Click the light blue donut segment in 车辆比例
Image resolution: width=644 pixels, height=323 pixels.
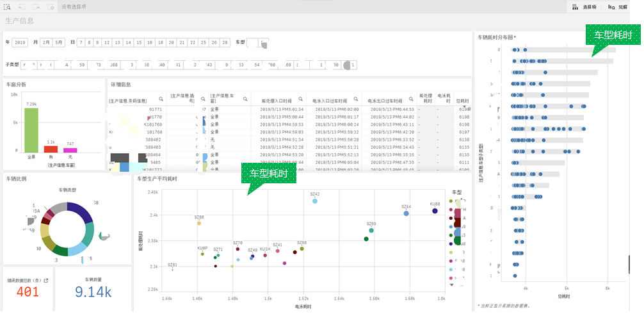pyautogui.click(x=77, y=249)
